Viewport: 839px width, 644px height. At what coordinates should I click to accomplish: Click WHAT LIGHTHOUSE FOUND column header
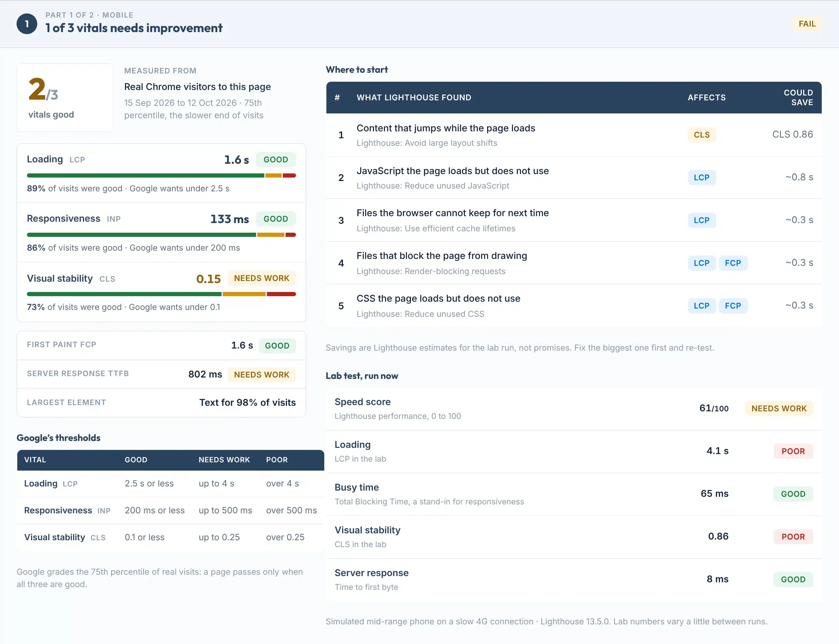(414, 97)
